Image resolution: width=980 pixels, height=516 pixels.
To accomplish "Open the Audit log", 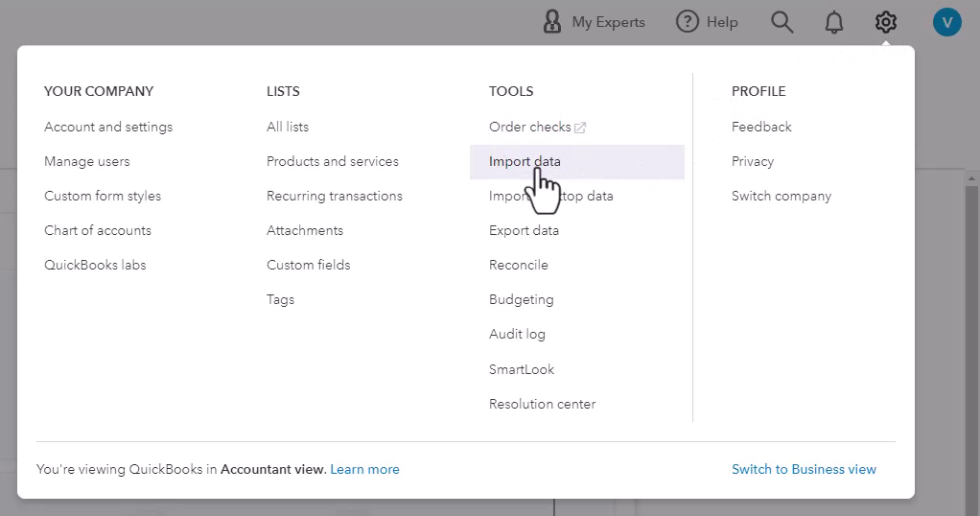I will pos(517,334).
